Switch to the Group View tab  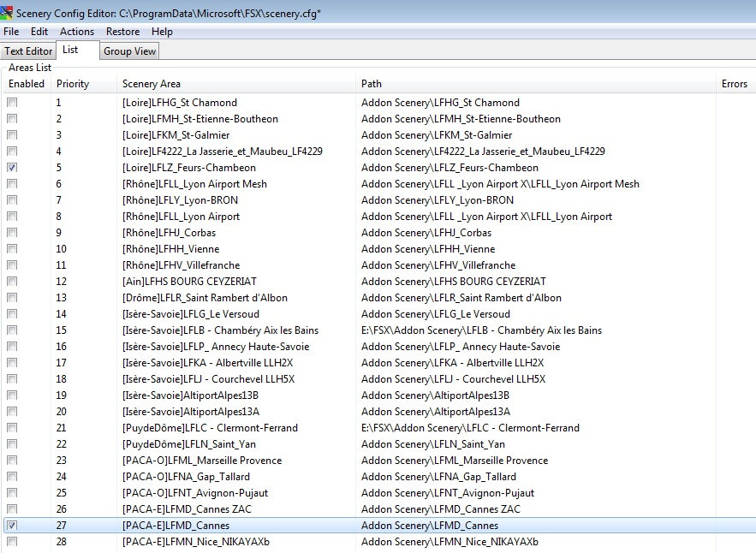pyautogui.click(x=129, y=51)
